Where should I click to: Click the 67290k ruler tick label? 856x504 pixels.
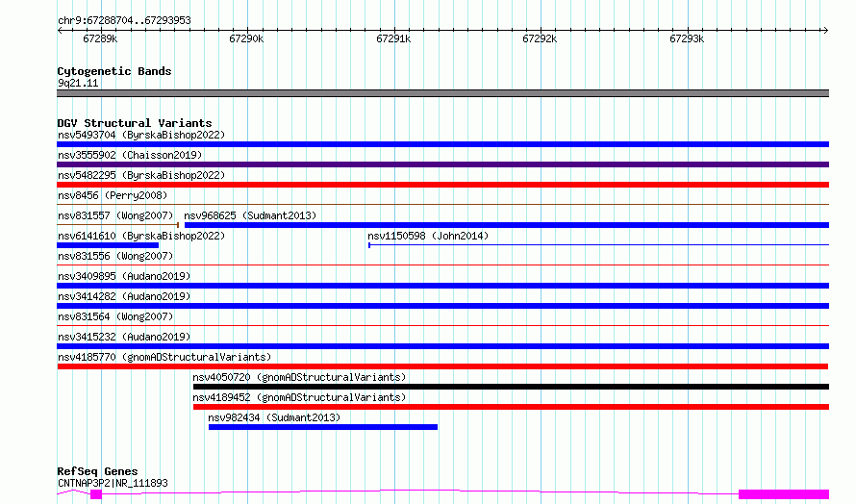click(x=246, y=38)
